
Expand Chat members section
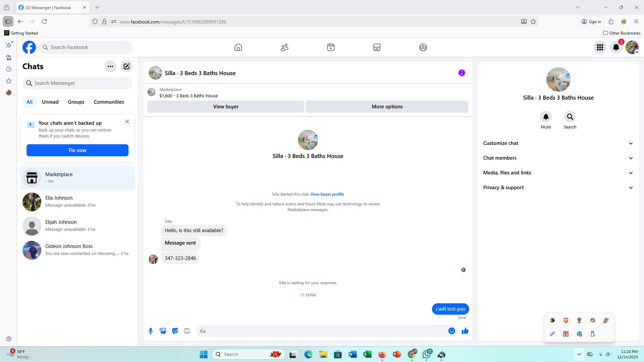tap(558, 158)
